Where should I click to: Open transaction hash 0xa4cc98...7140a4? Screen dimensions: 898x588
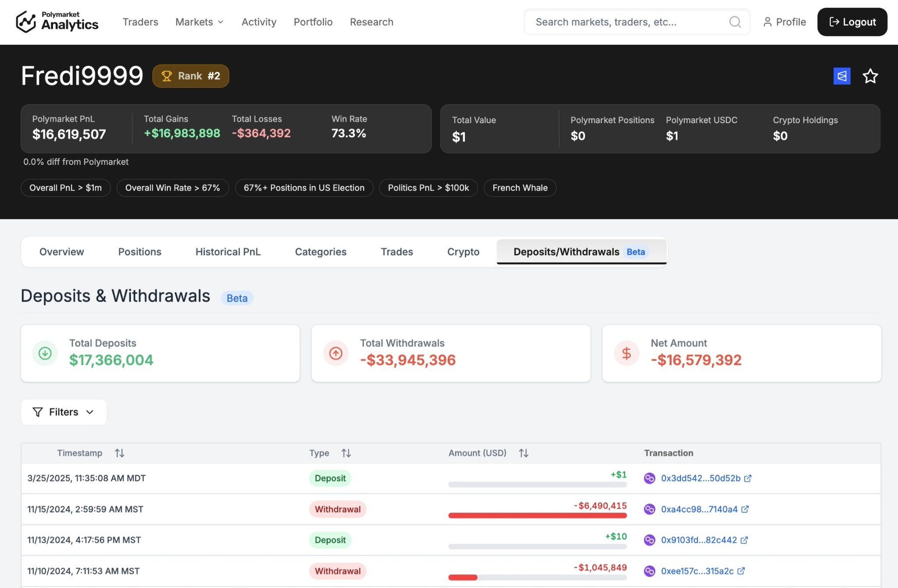(x=699, y=509)
